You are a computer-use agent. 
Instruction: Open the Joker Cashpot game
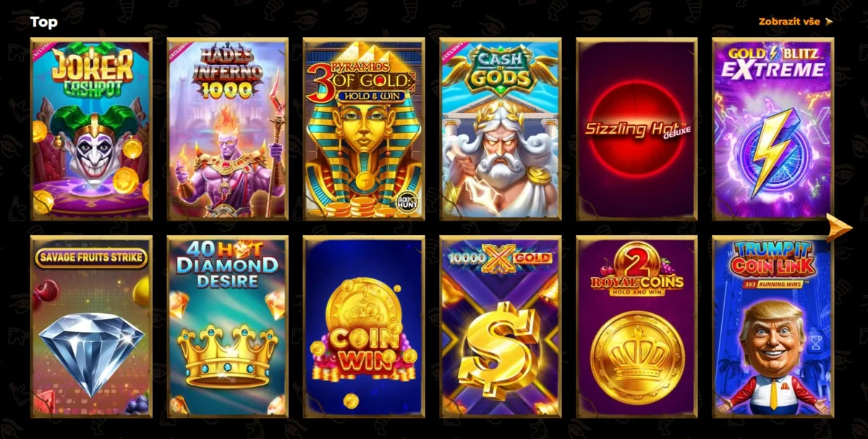pos(91,129)
